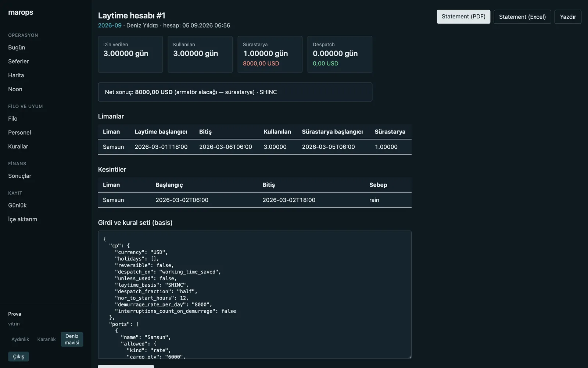Click the Prova user name
This screenshot has width=588, height=368.
[15, 314]
